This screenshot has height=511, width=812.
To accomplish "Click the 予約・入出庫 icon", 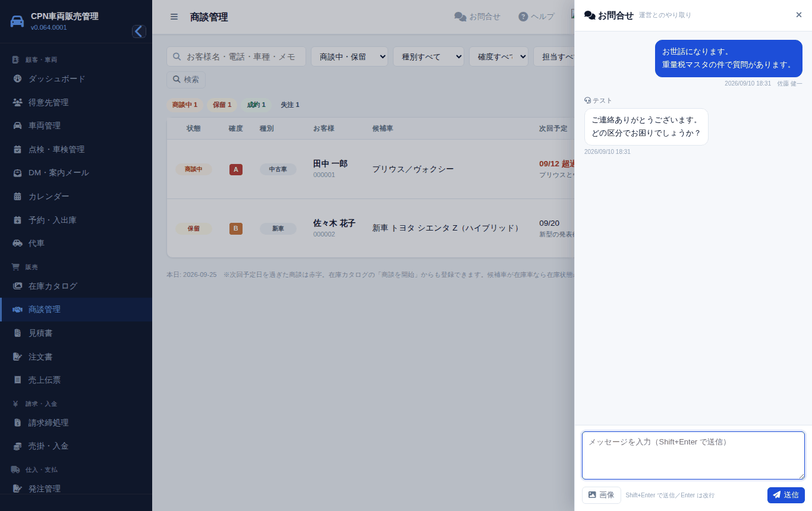I will click(x=17, y=220).
